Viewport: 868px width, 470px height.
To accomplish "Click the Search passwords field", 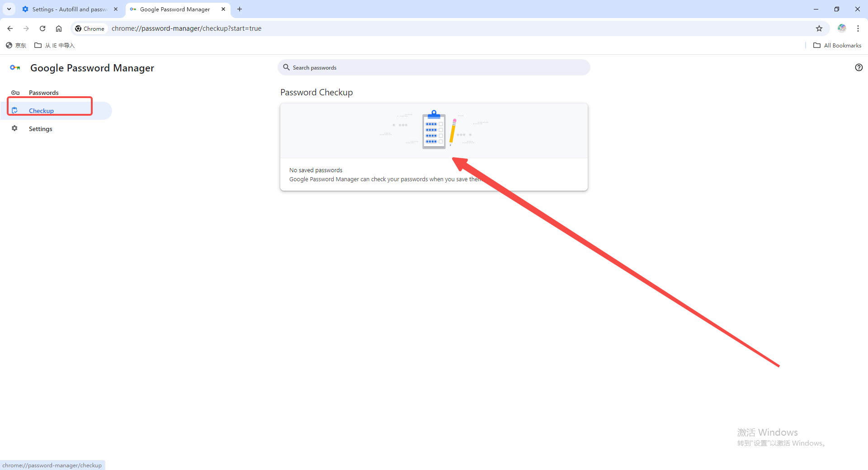I will 434,67.
